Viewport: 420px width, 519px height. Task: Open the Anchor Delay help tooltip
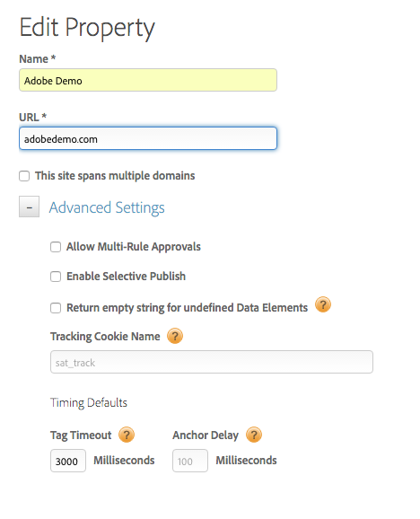(x=254, y=435)
